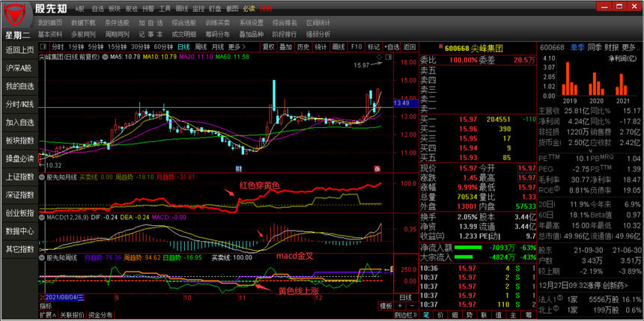Zoom in the chart with the + button
644x321 pixels.
400,306
